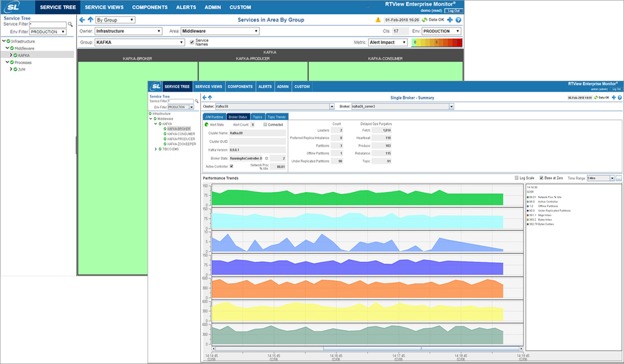Click the green status icon beside Processes in the back window
Image resolution: width=624 pixels, height=364 pixels.
[x=12, y=62]
